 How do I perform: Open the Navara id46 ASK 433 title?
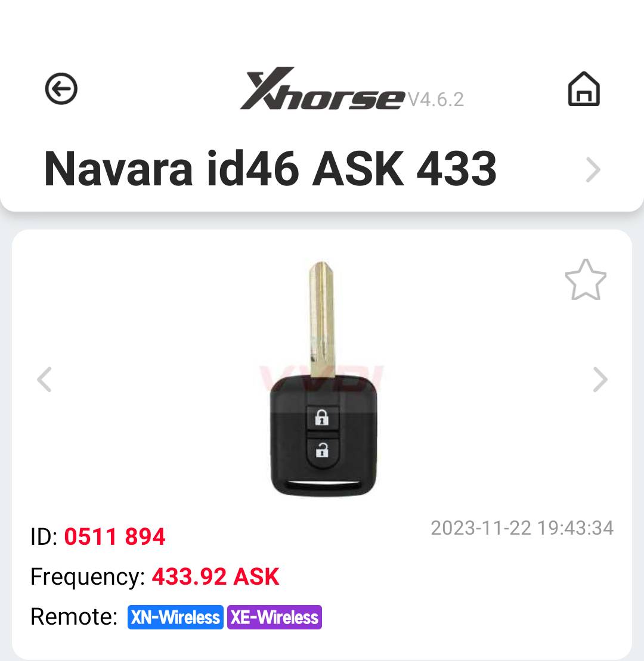pyautogui.click(x=270, y=169)
